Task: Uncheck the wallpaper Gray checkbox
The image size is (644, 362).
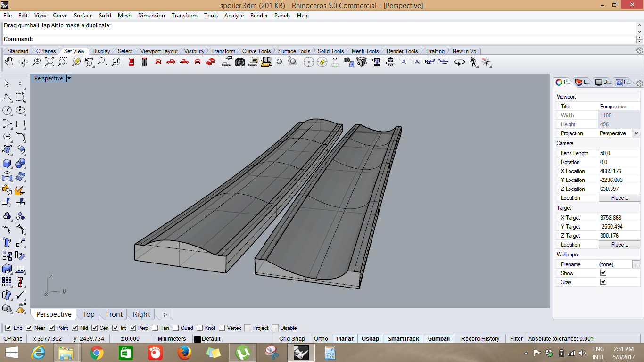Action: pos(603,282)
